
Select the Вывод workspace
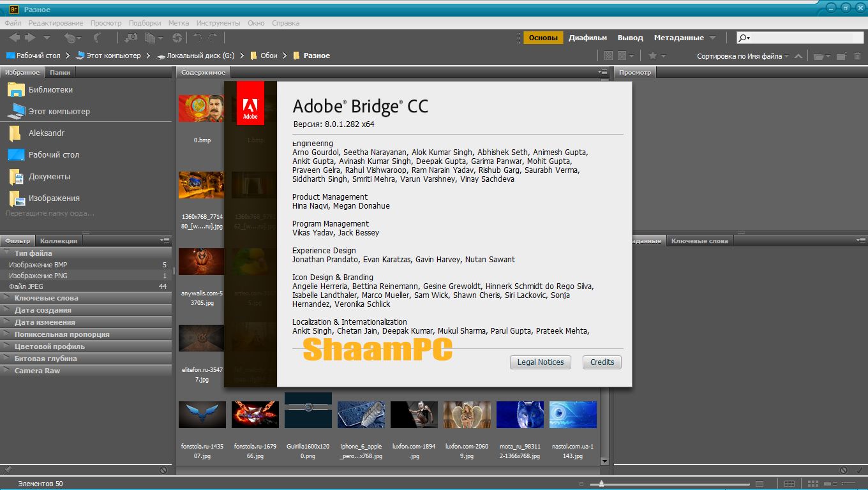coord(631,38)
